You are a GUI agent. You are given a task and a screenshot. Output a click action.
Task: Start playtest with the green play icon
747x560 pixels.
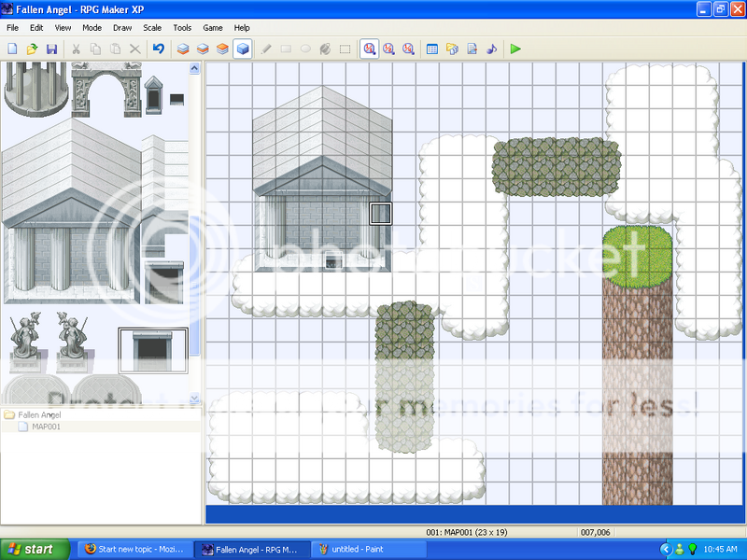click(x=515, y=49)
